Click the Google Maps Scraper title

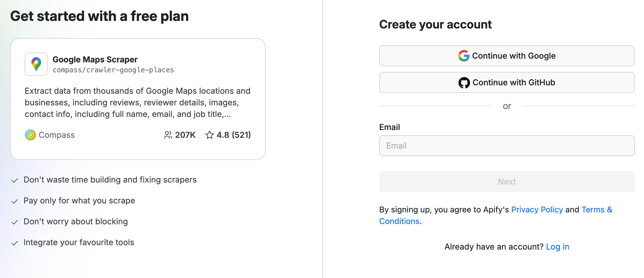click(x=95, y=60)
